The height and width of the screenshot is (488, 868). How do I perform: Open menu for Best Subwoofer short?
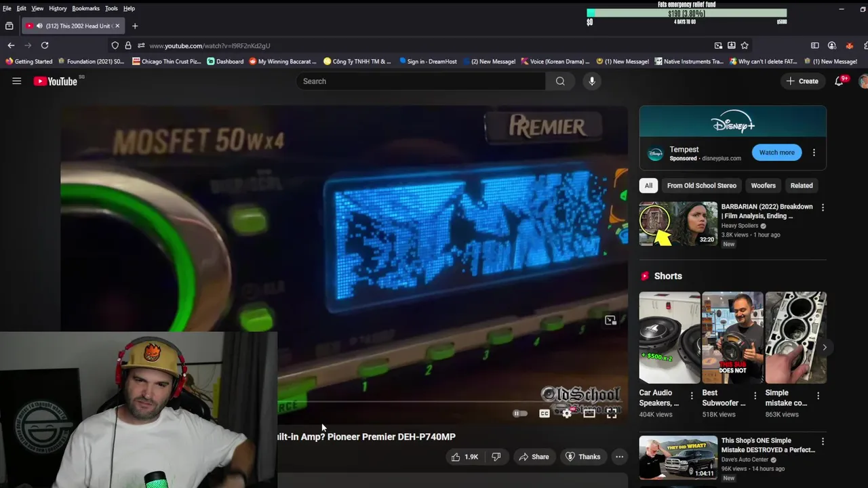755,396
